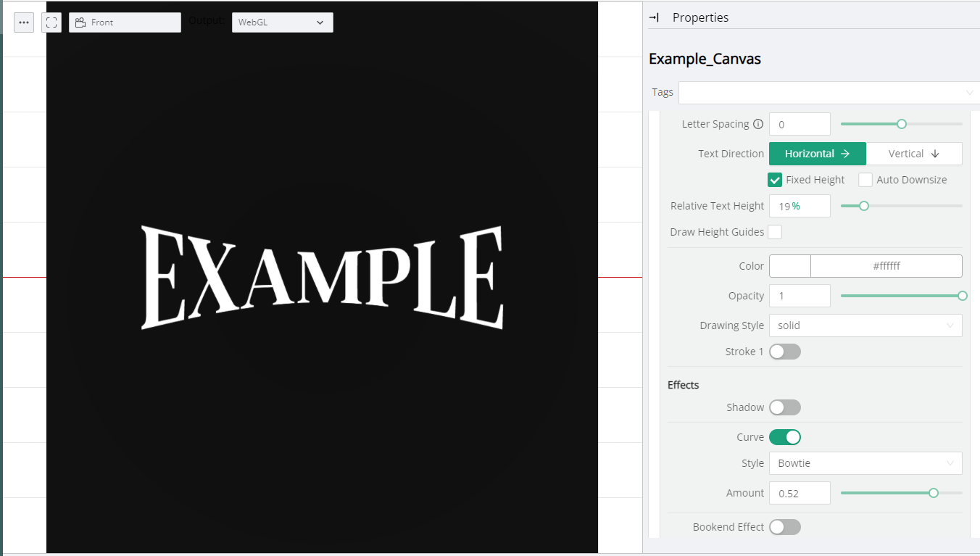980x556 pixels.
Task: Open the WebGL output dropdown
Action: [282, 22]
